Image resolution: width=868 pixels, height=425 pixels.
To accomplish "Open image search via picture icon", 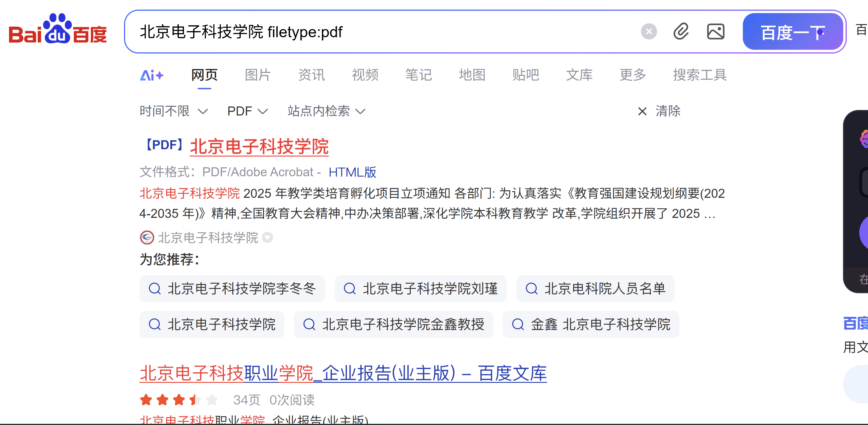I will (x=715, y=32).
